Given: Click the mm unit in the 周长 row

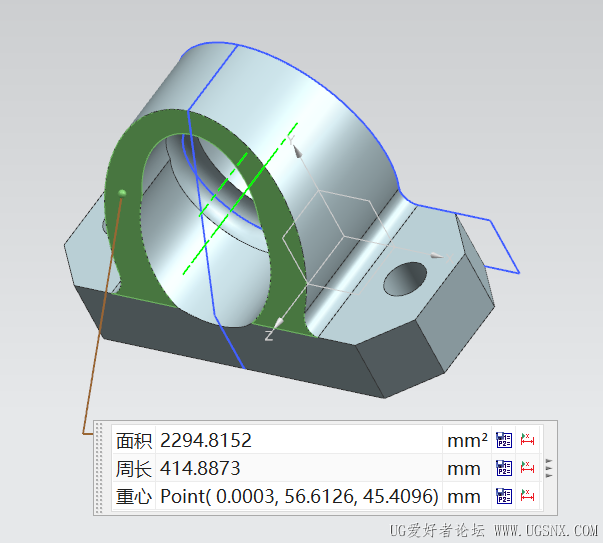Looking at the screenshot, I should (464, 469).
